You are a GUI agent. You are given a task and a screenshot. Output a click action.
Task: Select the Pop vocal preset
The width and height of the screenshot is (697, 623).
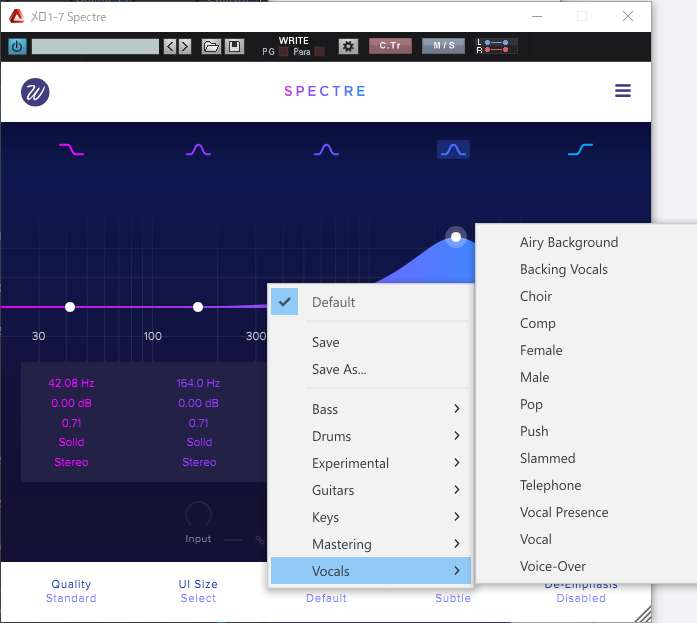pos(587,404)
